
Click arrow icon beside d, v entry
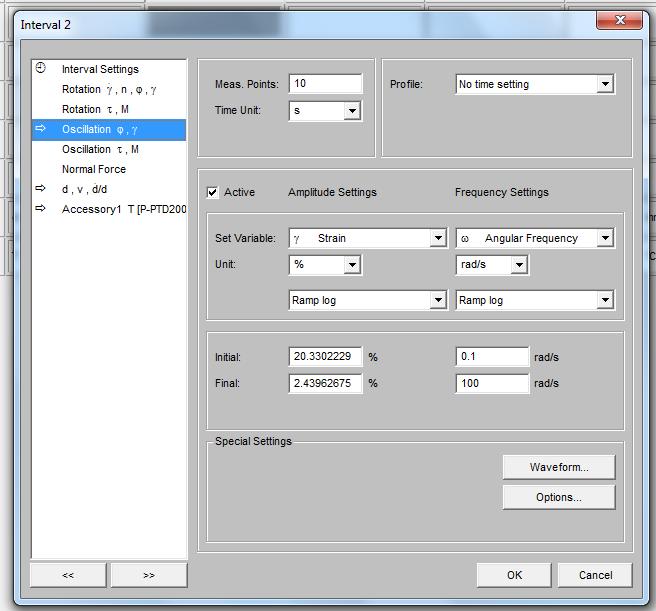point(41,188)
